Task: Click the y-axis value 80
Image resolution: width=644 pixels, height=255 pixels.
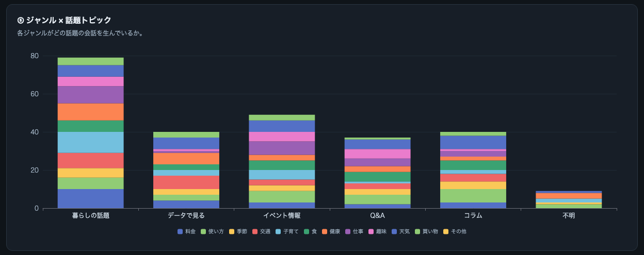Action: (x=35, y=56)
